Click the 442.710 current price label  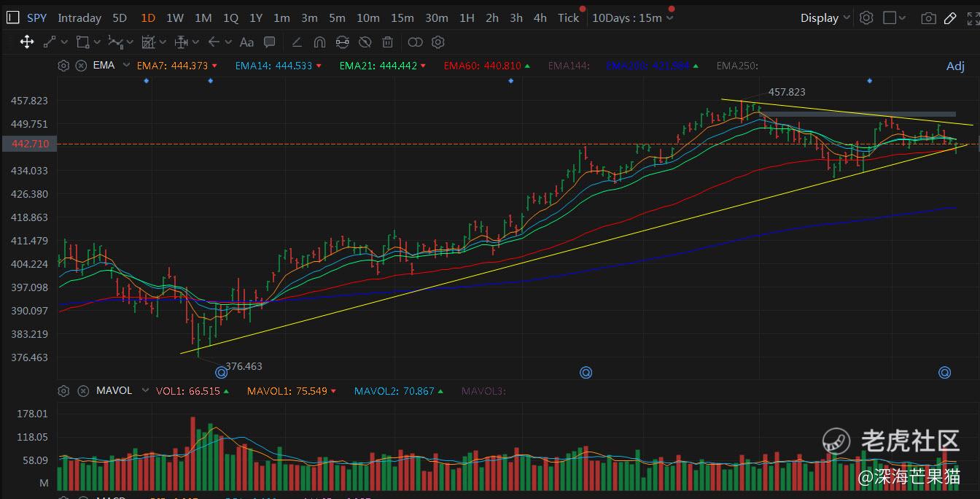point(30,144)
